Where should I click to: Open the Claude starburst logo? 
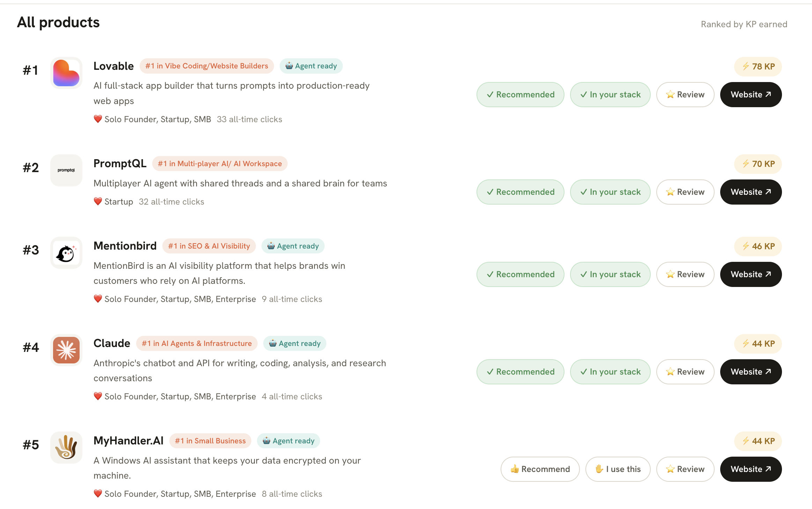click(x=66, y=350)
